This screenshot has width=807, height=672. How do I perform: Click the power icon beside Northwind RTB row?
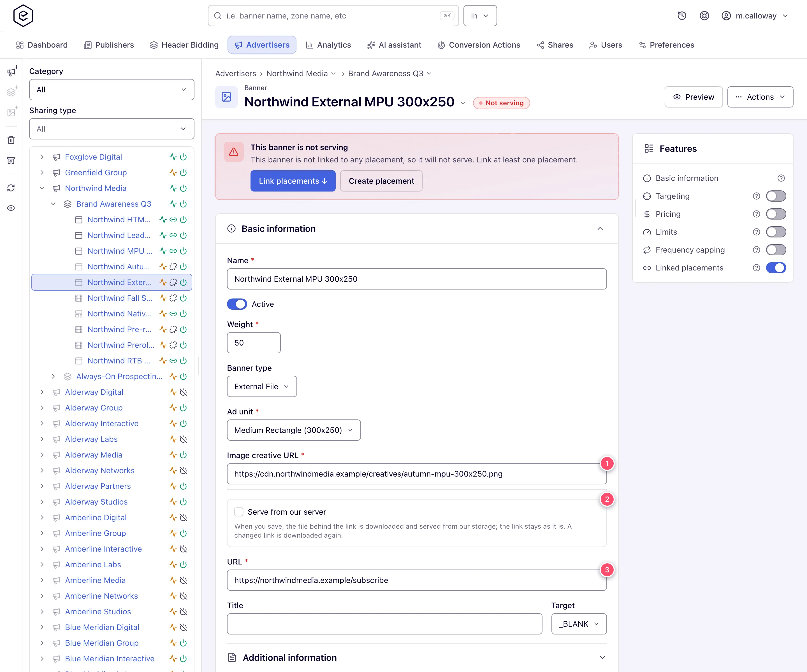(183, 361)
